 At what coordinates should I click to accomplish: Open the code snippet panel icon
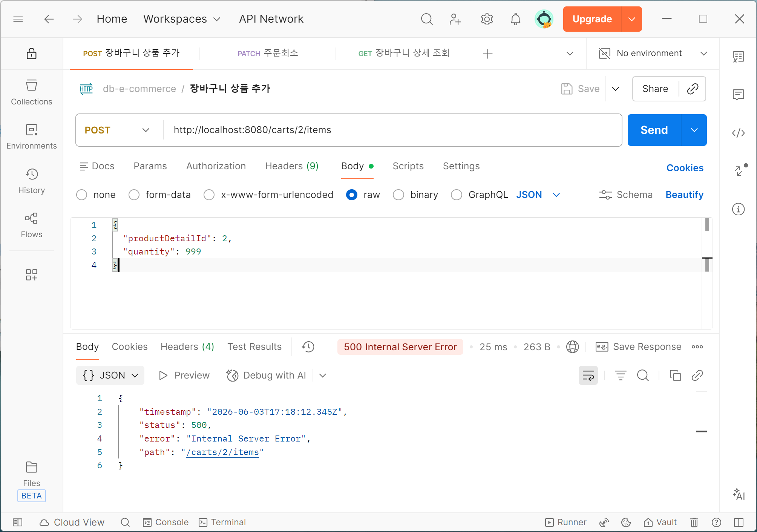click(738, 133)
